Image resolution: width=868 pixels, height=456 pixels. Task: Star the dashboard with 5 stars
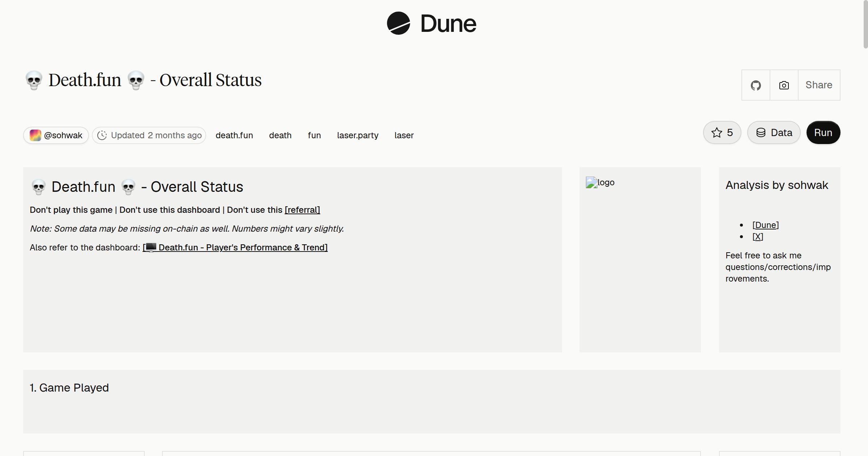coord(722,132)
